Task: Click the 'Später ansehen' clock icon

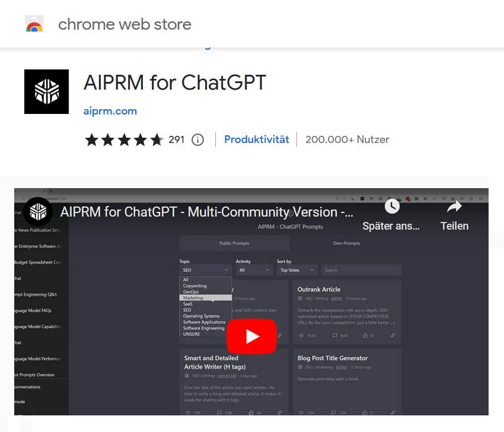Action: point(392,206)
